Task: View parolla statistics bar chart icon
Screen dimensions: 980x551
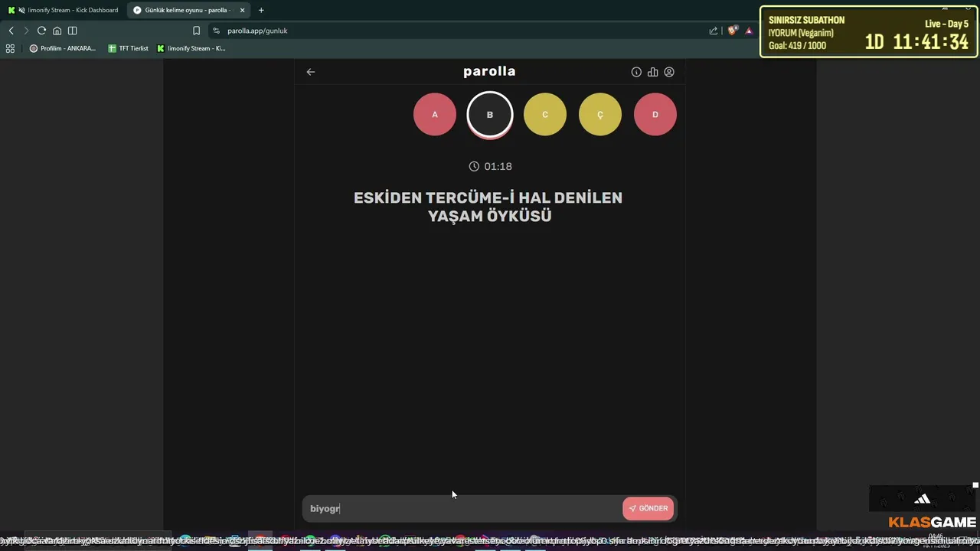Action: click(x=652, y=72)
